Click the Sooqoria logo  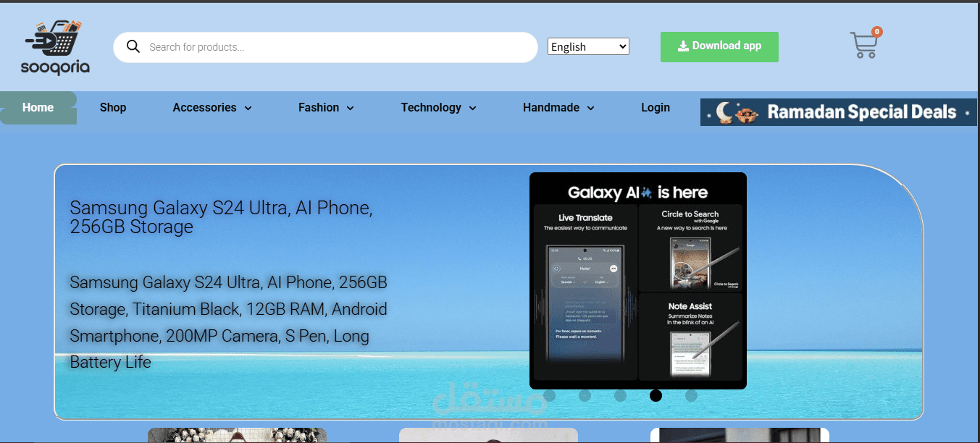pyautogui.click(x=56, y=47)
